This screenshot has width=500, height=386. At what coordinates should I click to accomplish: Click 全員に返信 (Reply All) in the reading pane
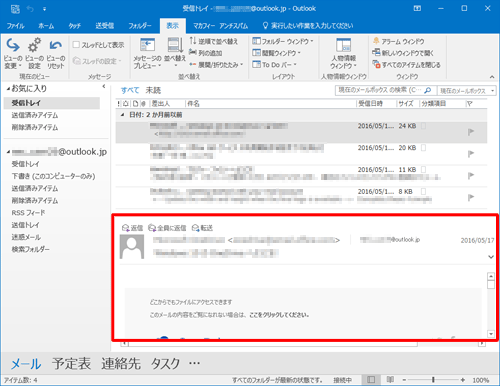pyautogui.click(x=167, y=228)
